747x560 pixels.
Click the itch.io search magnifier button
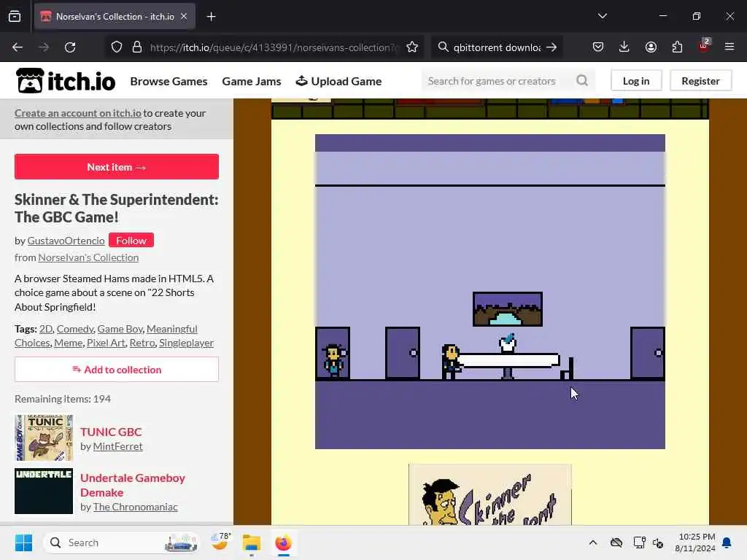(x=581, y=80)
